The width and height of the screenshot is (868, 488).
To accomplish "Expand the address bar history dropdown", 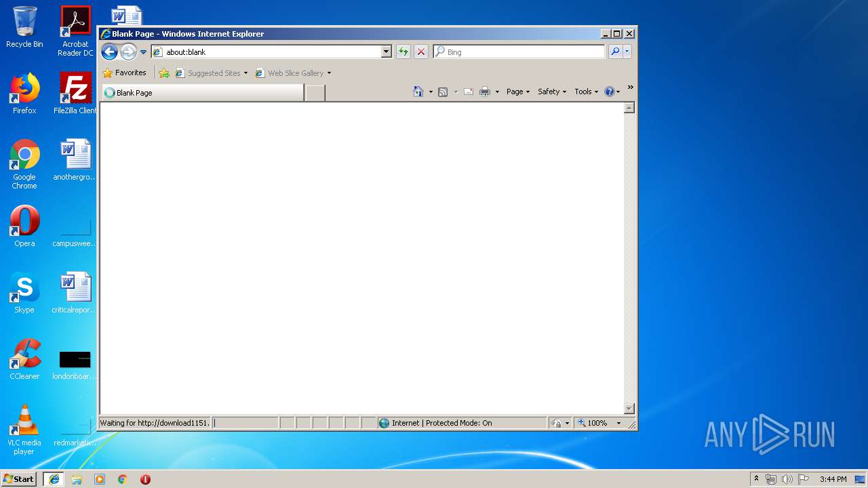I will pyautogui.click(x=387, y=52).
